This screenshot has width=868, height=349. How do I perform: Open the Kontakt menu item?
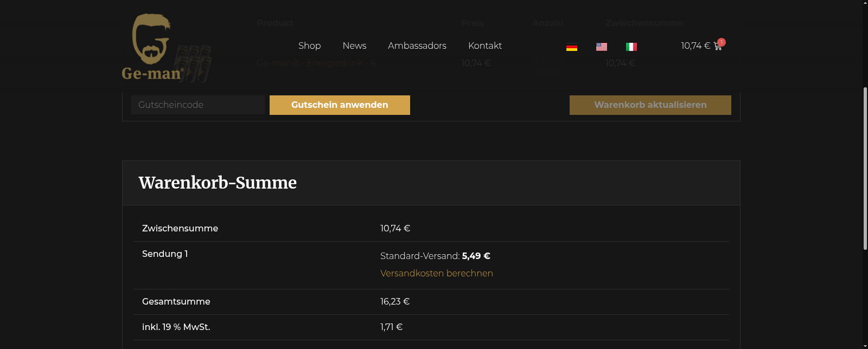pyautogui.click(x=485, y=46)
